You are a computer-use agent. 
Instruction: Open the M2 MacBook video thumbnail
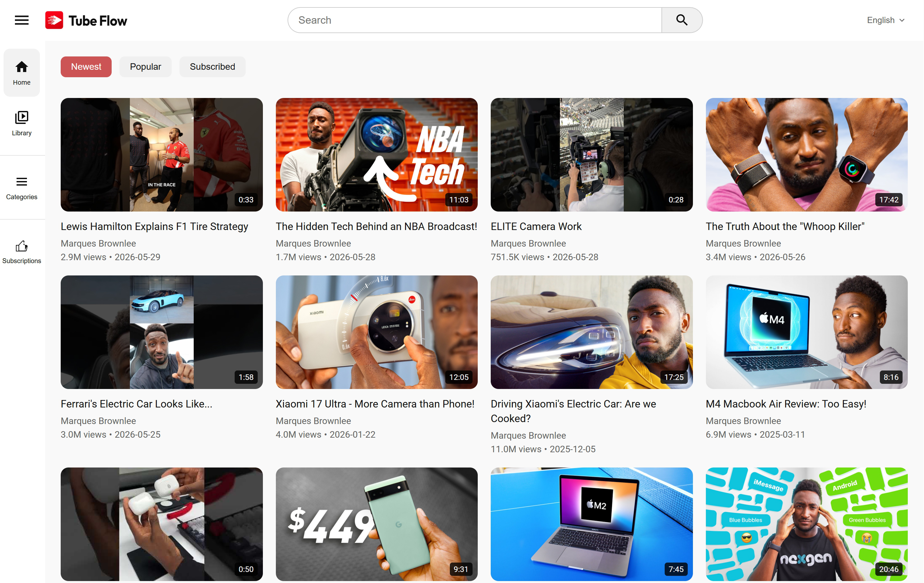tap(591, 524)
